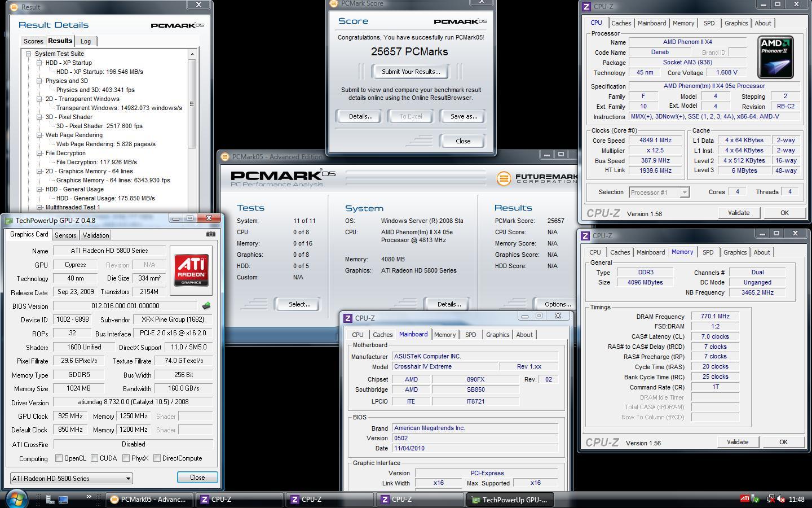
Task: Click the PCMark05 Advanced Edition title icon
Action: (x=225, y=157)
